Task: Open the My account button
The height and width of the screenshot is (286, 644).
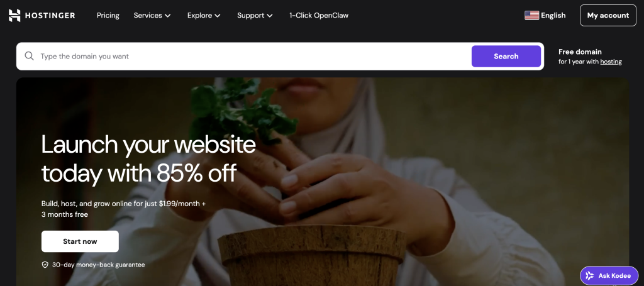Action: [608, 16]
